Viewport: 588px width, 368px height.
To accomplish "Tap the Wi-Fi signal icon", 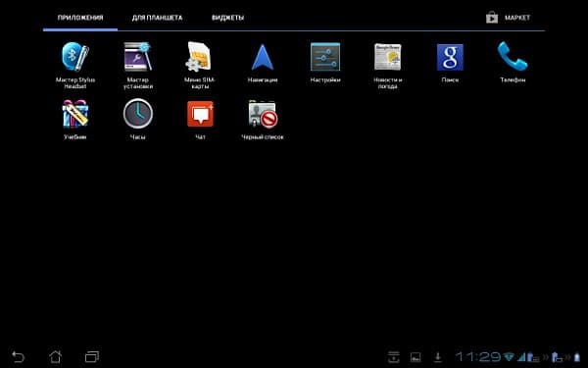I will click(x=509, y=357).
